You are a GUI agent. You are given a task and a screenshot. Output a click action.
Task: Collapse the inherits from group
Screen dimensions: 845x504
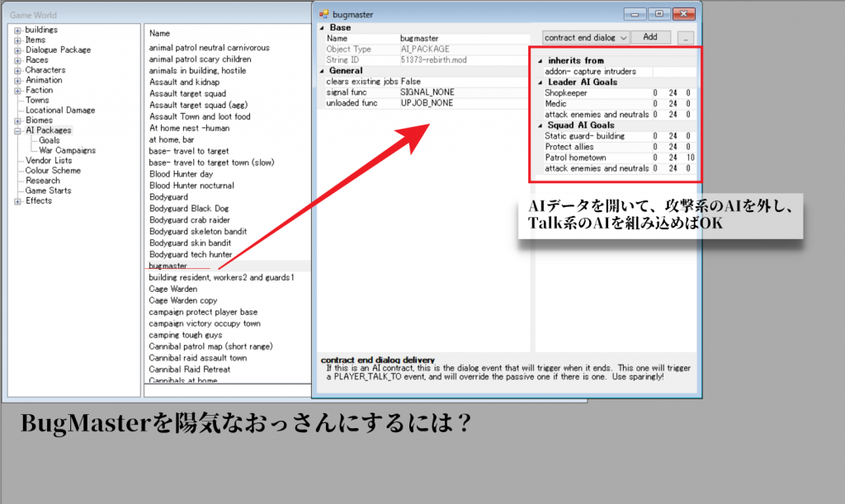click(x=541, y=61)
